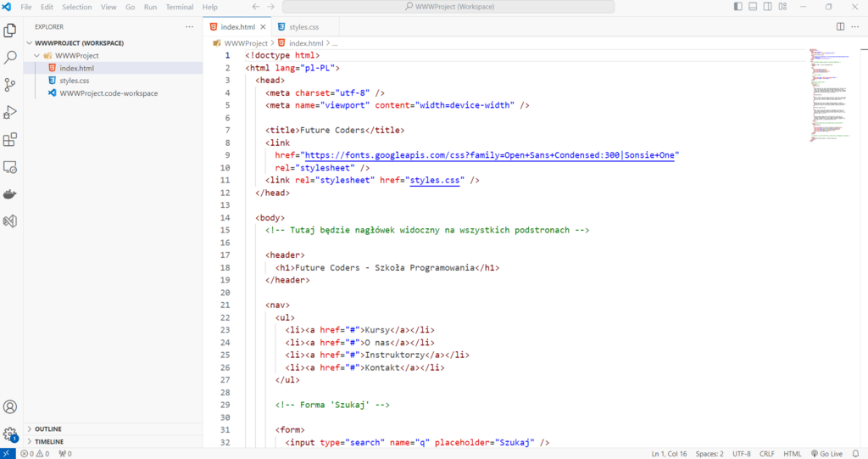The height and width of the screenshot is (459, 868).
Task: Toggle the primary side bar visibility
Action: click(x=738, y=7)
